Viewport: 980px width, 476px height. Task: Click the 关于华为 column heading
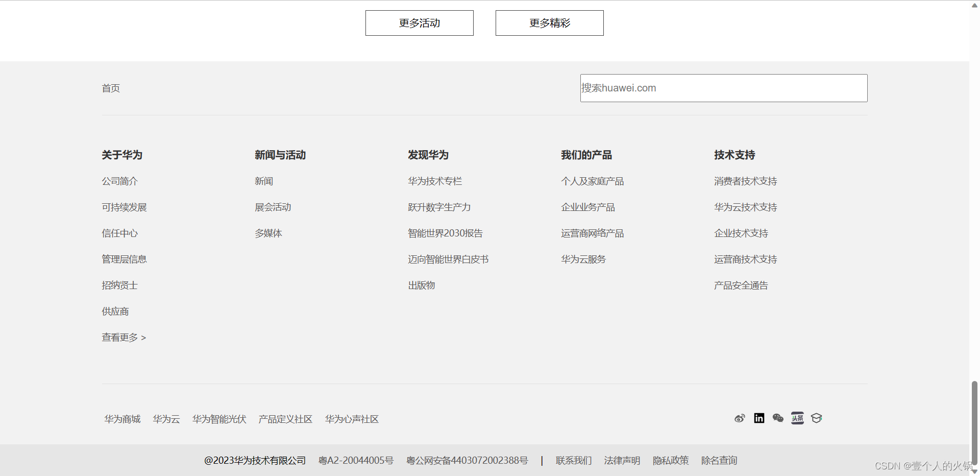(x=122, y=155)
